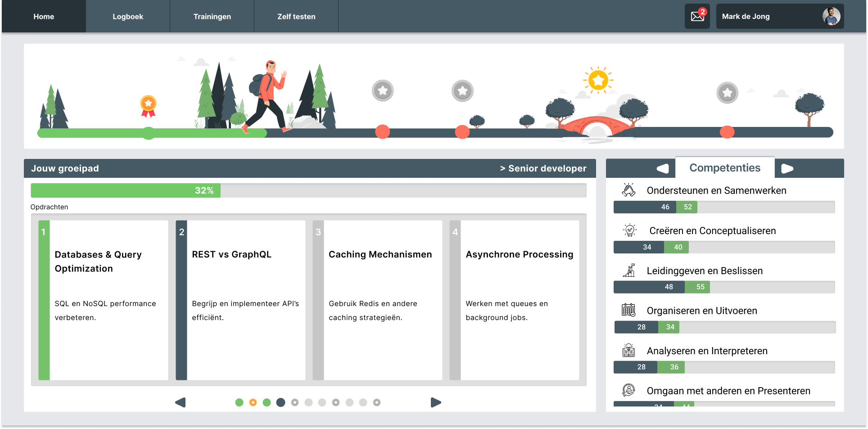Viewport: 868px width, 429px height.
Task: Click the Ondersteunen en Samenwerken handshake icon
Action: click(x=628, y=190)
